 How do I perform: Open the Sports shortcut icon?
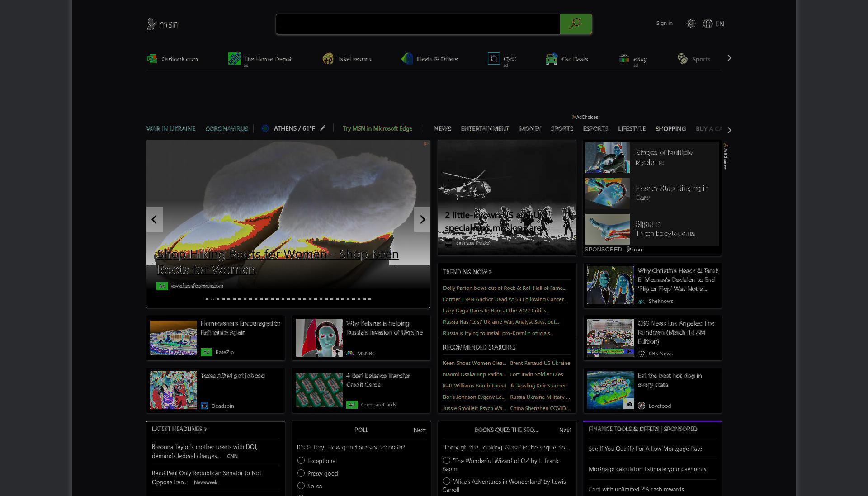(x=683, y=59)
